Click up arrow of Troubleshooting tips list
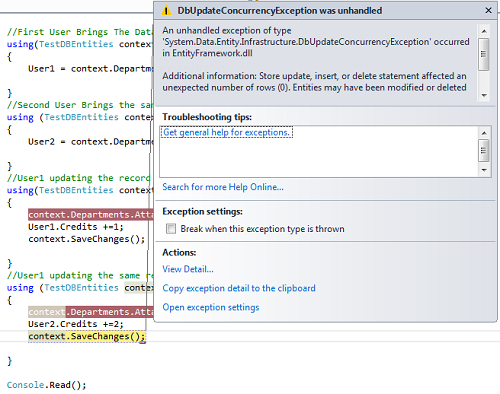 (484, 133)
